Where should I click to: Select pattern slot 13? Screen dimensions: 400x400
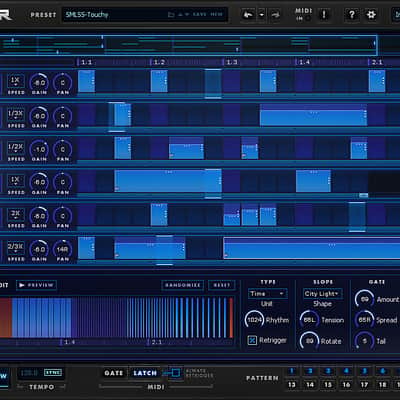pos(292,384)
